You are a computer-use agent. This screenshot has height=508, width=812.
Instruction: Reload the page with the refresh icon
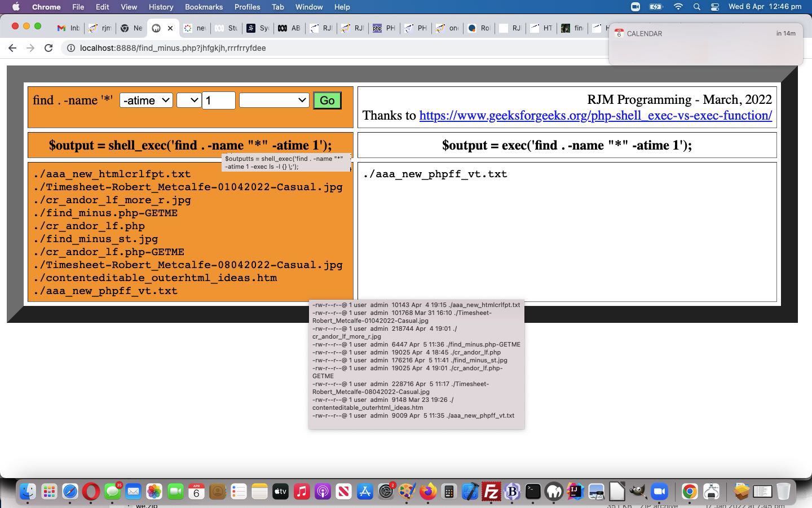(x=48, y=48)
